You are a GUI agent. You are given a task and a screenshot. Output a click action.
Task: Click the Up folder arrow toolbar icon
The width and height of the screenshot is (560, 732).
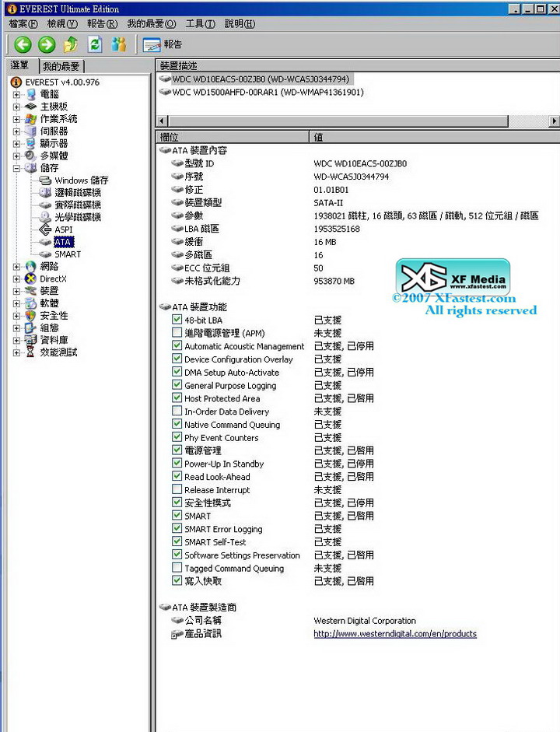click(x=71, y=44)
